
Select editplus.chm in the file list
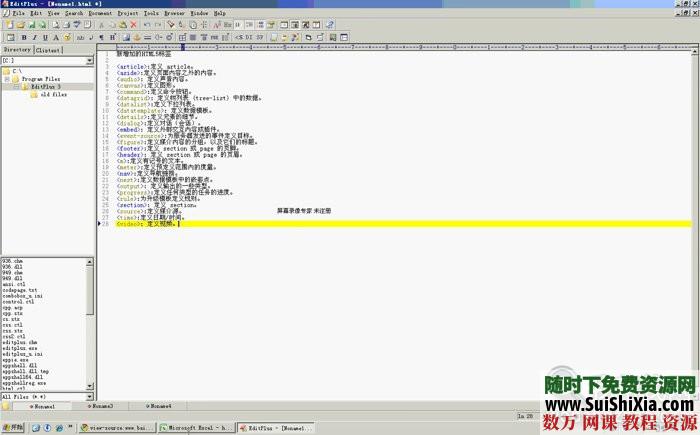click(x=20, y=342)
